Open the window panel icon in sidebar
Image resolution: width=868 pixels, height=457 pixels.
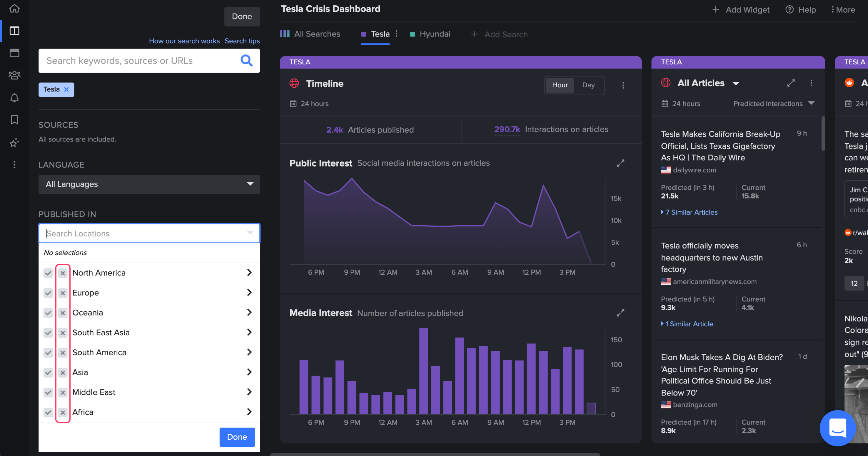(x=14, y=53)
